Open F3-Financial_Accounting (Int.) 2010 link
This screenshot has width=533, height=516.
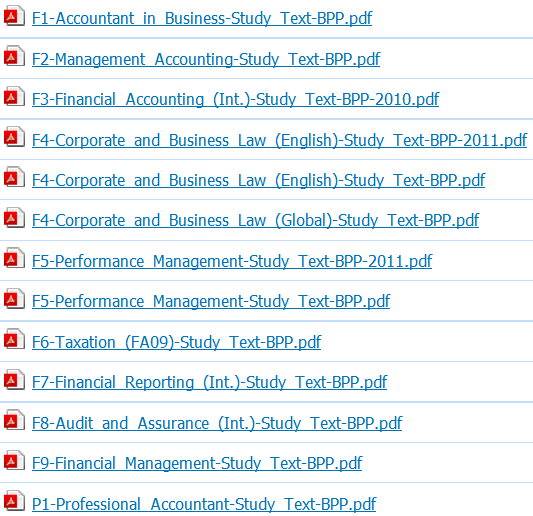tap(236, 99)
